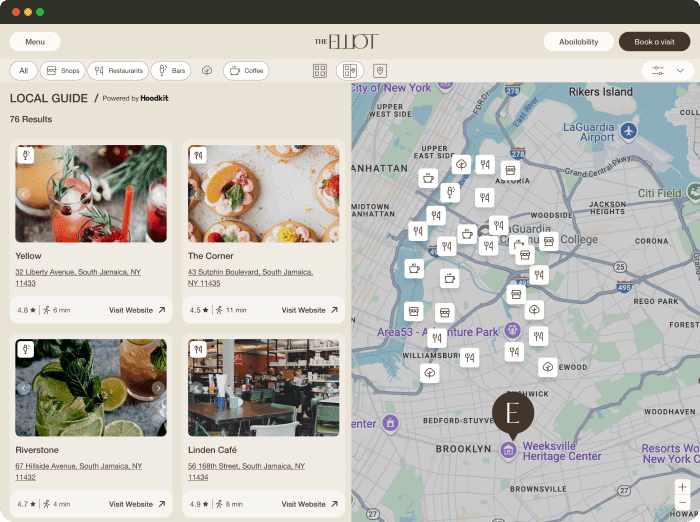Switch to split list-and-map view
The image size is (700, 522).
349,71
